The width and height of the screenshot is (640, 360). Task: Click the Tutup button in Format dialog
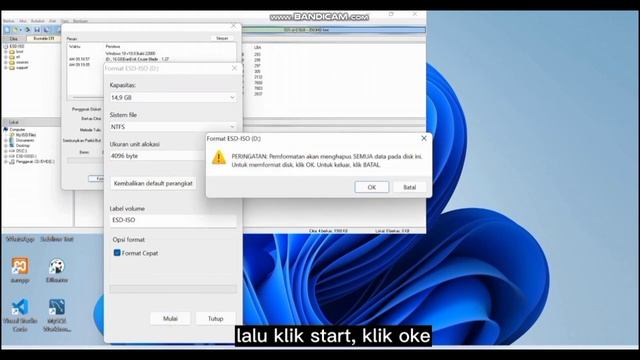point(216,318)
